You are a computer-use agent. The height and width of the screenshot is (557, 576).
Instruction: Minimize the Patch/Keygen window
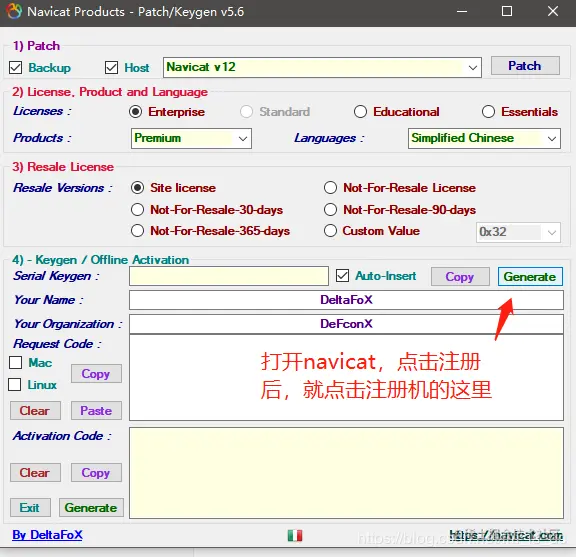(462, 11)
